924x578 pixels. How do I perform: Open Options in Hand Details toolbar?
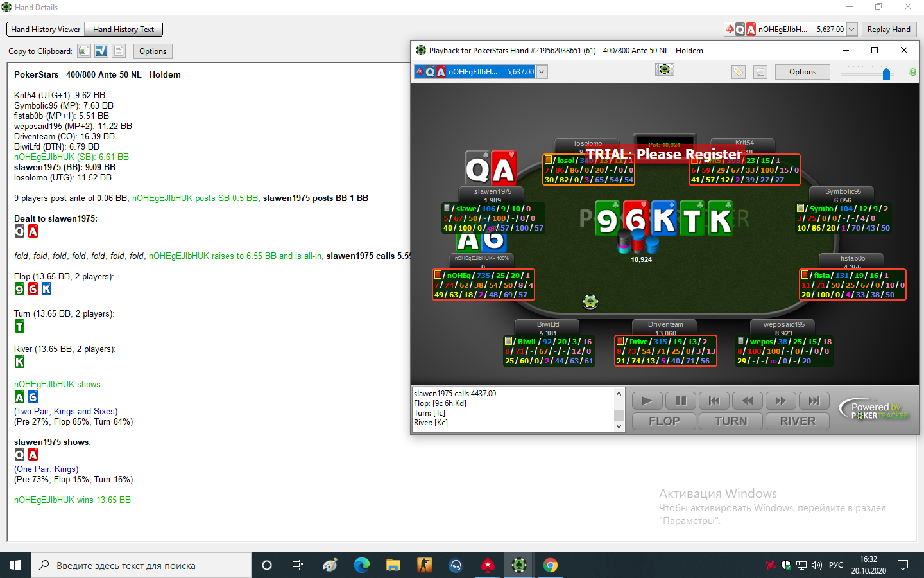click(x=153, y=51)
